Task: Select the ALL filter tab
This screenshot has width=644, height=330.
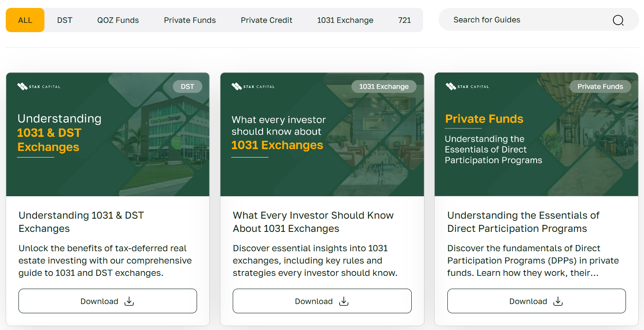Action: (x=25, y=20)
